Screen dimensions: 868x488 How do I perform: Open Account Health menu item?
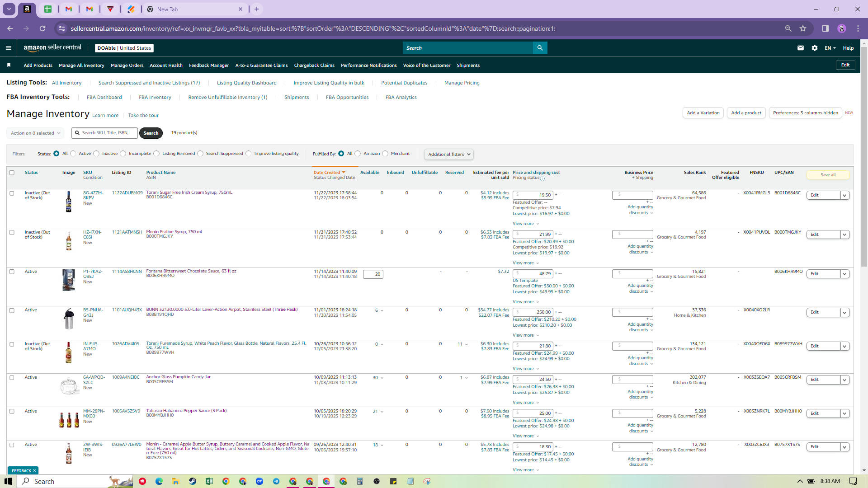pos(166,66)
